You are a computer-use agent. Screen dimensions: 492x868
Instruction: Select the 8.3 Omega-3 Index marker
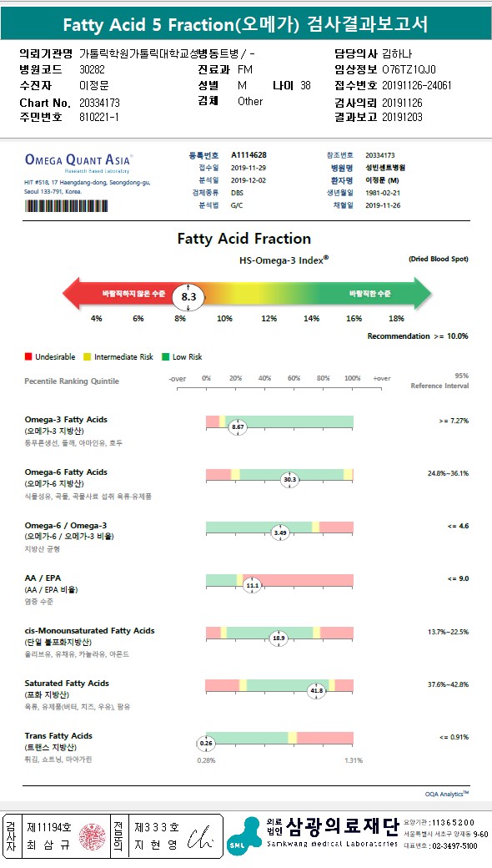tap(188, 297)
